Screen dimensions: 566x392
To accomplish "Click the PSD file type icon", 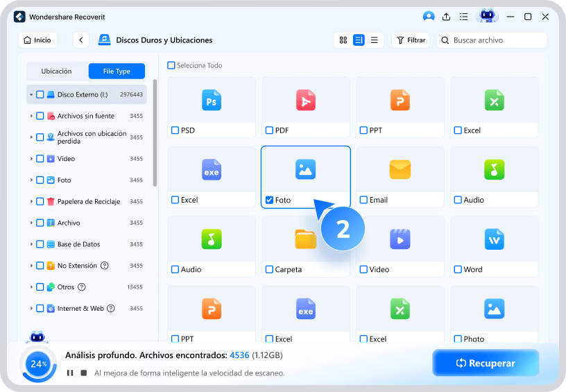I will [x=212, y=101].
